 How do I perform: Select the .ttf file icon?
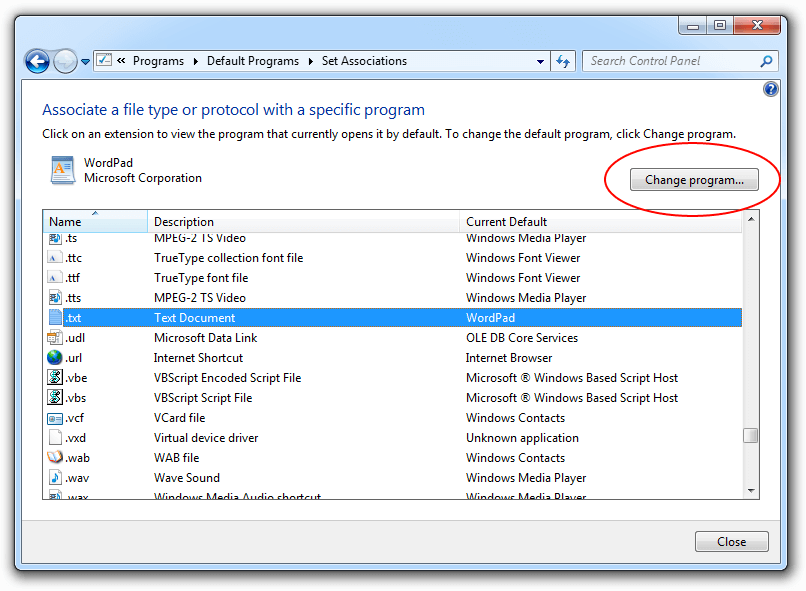tap(54, 278)
